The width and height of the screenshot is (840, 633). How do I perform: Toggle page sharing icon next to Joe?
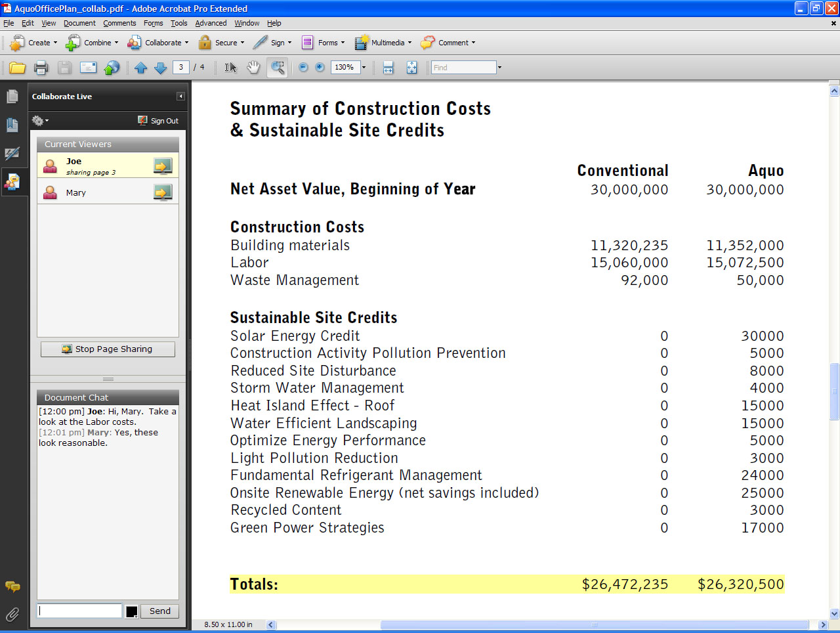[x=163, y=166]
